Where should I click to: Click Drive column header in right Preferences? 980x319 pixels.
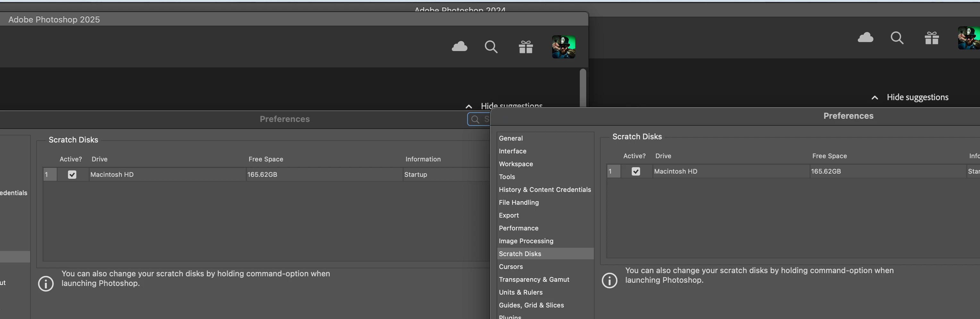663,156
